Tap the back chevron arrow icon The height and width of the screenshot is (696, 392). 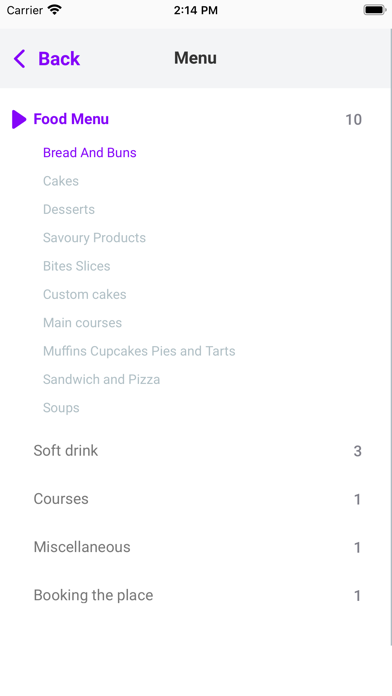pyautogui.click(x=20, y=59)
